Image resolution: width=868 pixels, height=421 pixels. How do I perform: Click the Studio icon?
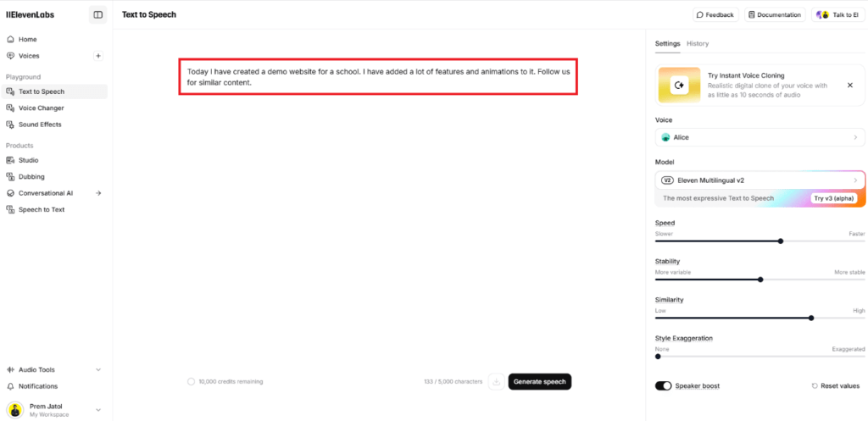(10, 160)
